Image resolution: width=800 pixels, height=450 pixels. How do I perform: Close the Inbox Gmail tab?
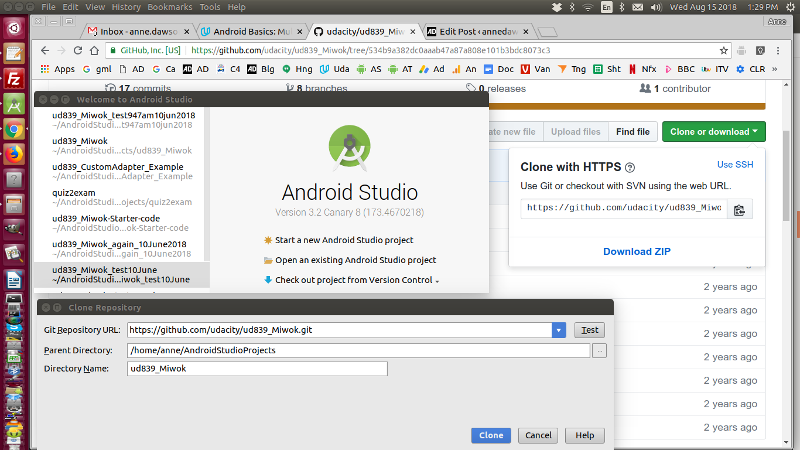click(x=186, y=32)
